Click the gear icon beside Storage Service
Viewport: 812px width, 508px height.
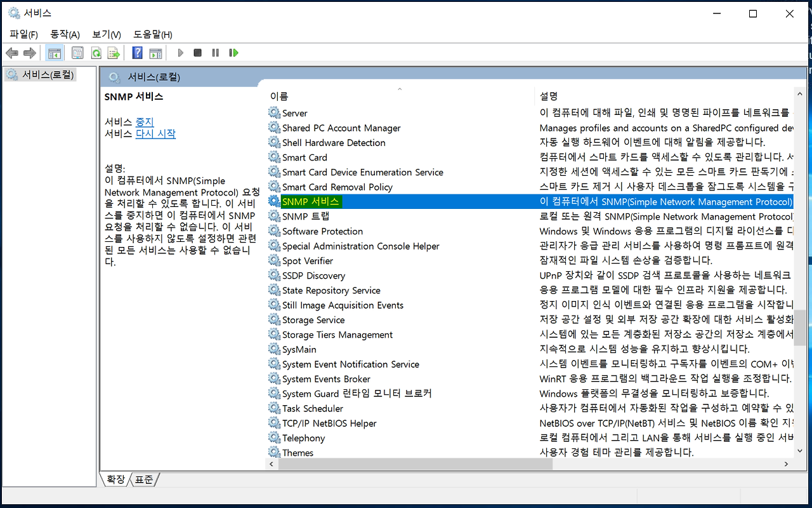point(274,320)
